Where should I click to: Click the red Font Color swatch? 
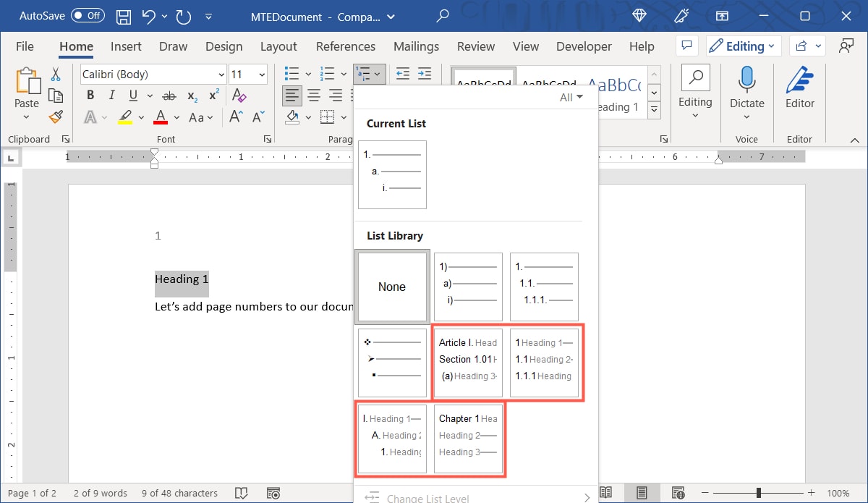click(160, 117)
